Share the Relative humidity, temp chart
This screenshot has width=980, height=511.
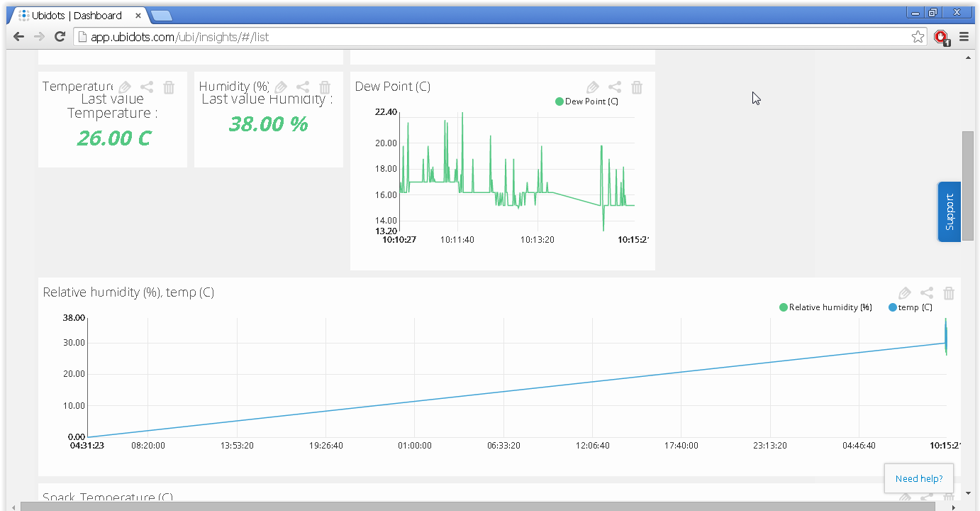[x=927, y=293]
